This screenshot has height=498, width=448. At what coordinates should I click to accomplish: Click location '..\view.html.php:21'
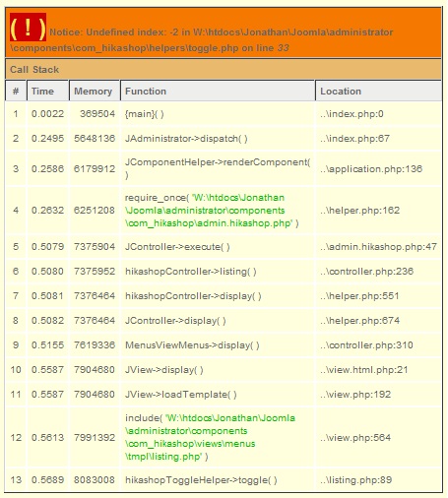coord(364,370)
